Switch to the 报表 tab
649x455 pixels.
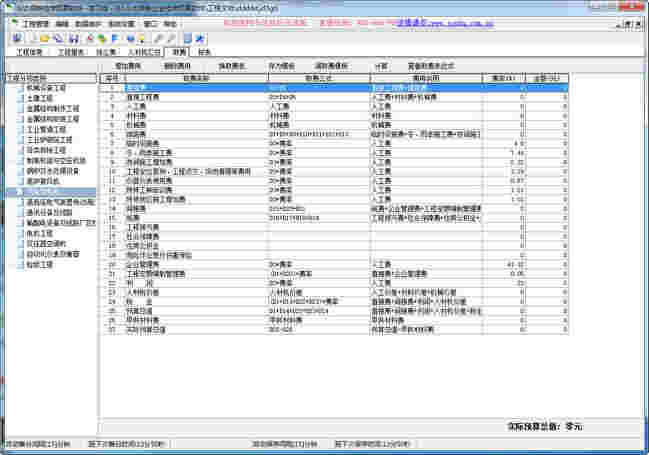pyautogui.click(x=204, y=52)
